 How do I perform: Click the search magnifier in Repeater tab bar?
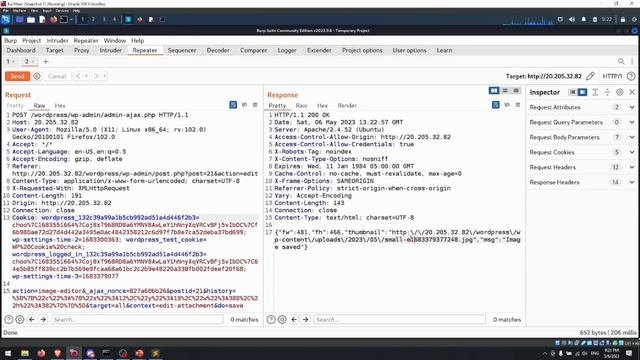[621, 62]
